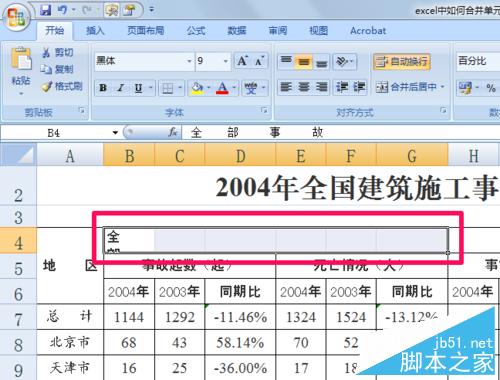Open the 公式 ribbon tab
Screen dimensions: 500x380
tap(196, 31)
